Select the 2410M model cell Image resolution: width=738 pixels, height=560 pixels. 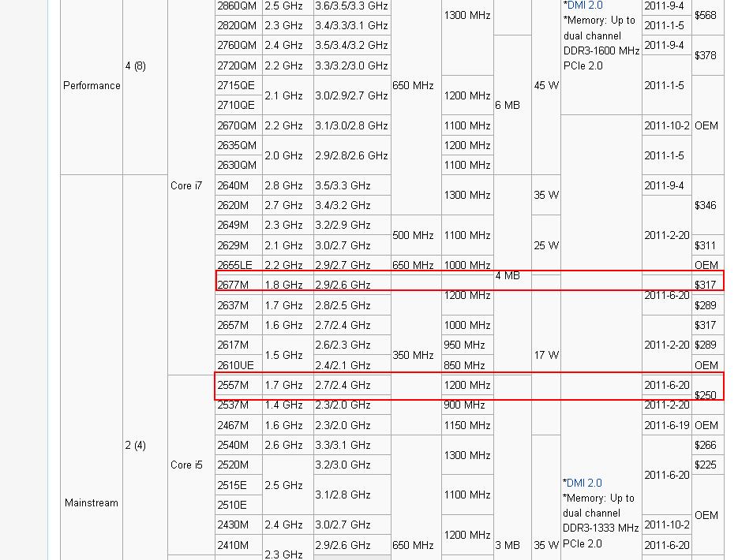[238, 545]
